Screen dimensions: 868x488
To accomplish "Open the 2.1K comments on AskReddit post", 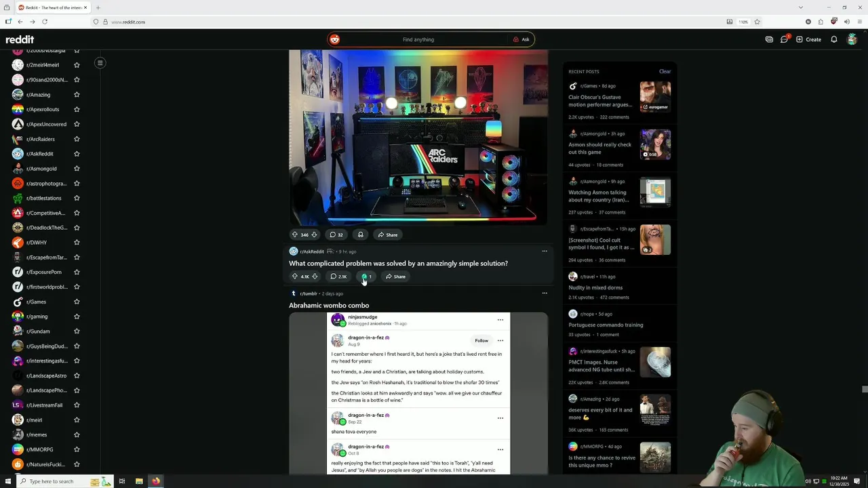I will [338, 277].
